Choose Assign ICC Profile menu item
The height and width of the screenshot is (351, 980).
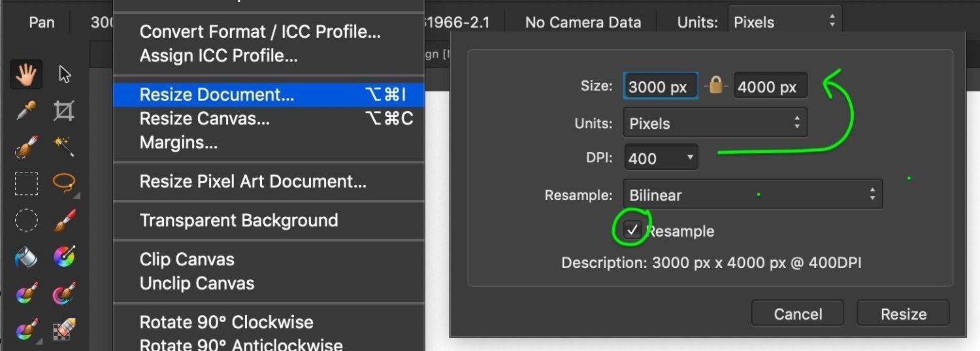(x=269, y=56)
